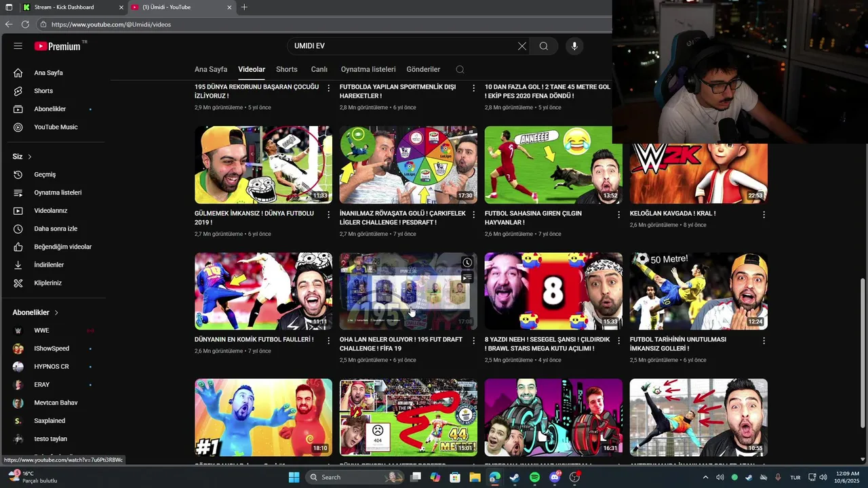Close the Ümidi - YouTube browser tab
The width and height of the screenshot is (868, 488).
229,7
